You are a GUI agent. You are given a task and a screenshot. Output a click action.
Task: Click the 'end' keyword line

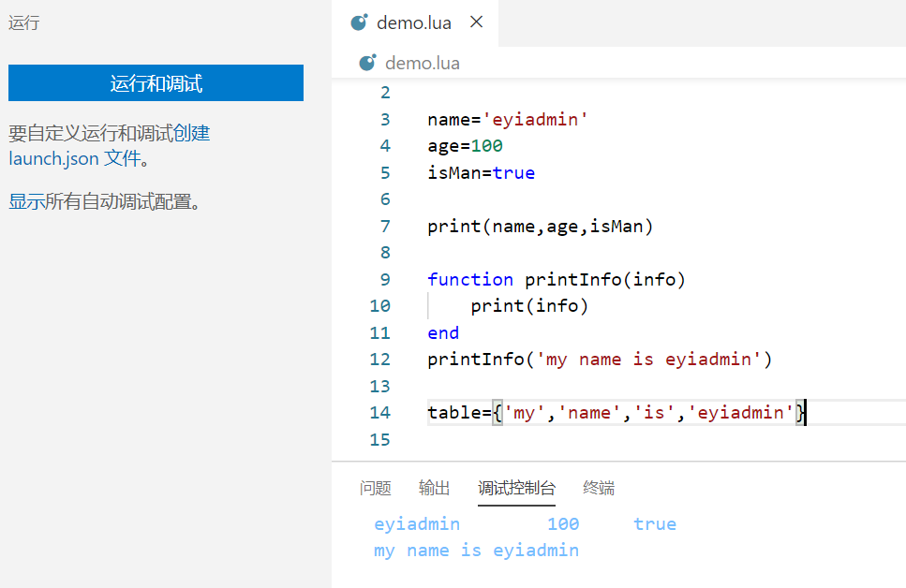[x=443, y=332]
